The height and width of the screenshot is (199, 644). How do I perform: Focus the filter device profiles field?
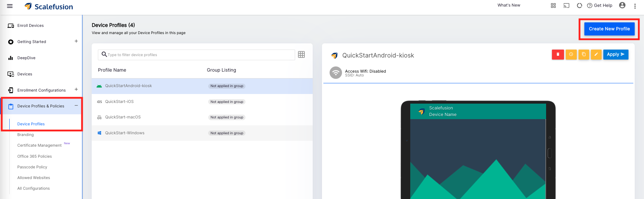(x=197, y=55)
